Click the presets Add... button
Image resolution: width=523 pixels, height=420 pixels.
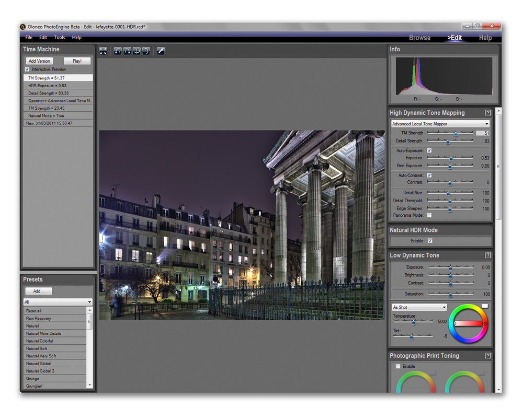[x=39, y=291]
